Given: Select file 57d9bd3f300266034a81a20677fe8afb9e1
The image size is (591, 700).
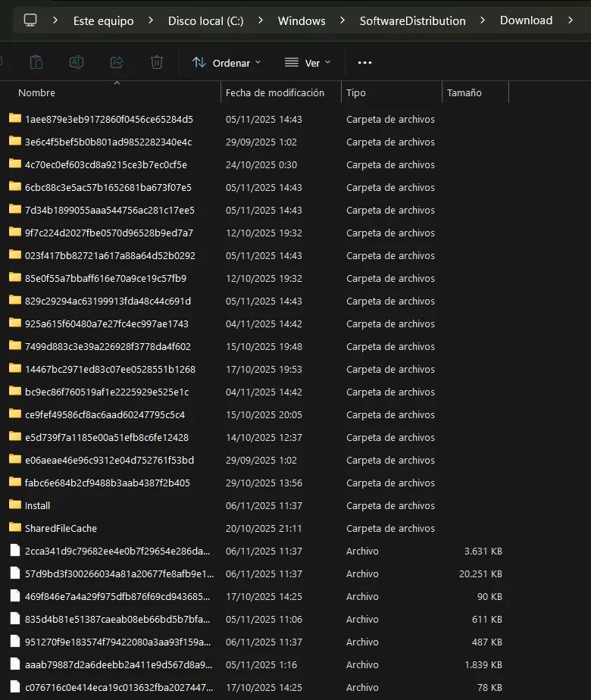Looking at the screenshot, I should pyautogui.click(x=119, y=573).
